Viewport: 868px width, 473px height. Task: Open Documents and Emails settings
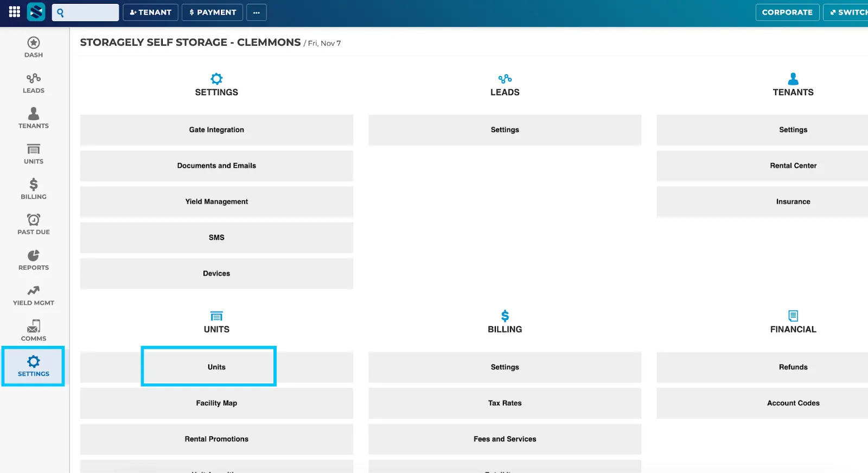coord(216,166)
